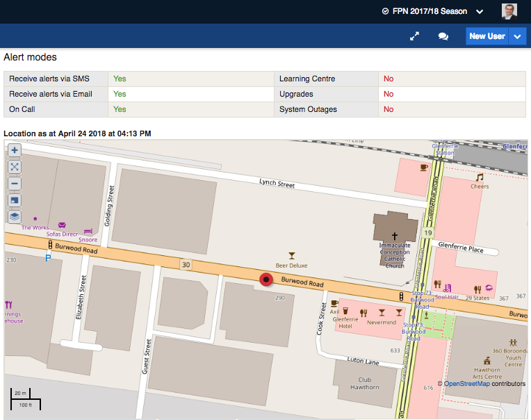This screenshot has height=420, width=531.
Task: Click the Alert modes heading
Action: tap(30, 57)
